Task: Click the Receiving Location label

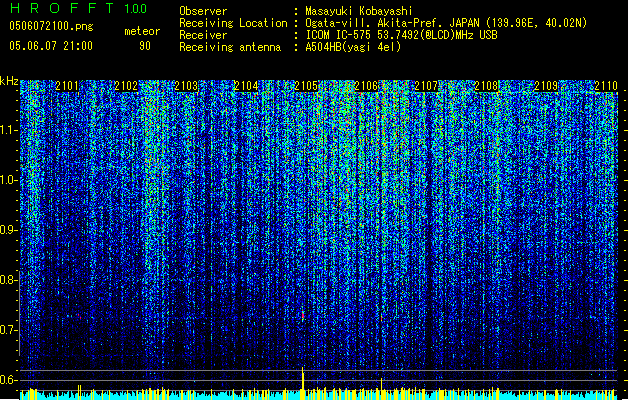Action: click(x=233, y=23)
